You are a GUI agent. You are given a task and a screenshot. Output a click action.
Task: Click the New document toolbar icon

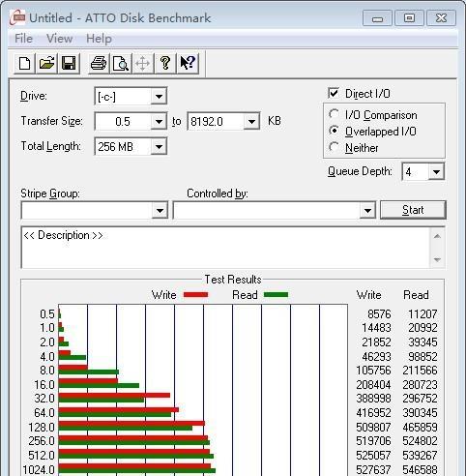[25, 63]
